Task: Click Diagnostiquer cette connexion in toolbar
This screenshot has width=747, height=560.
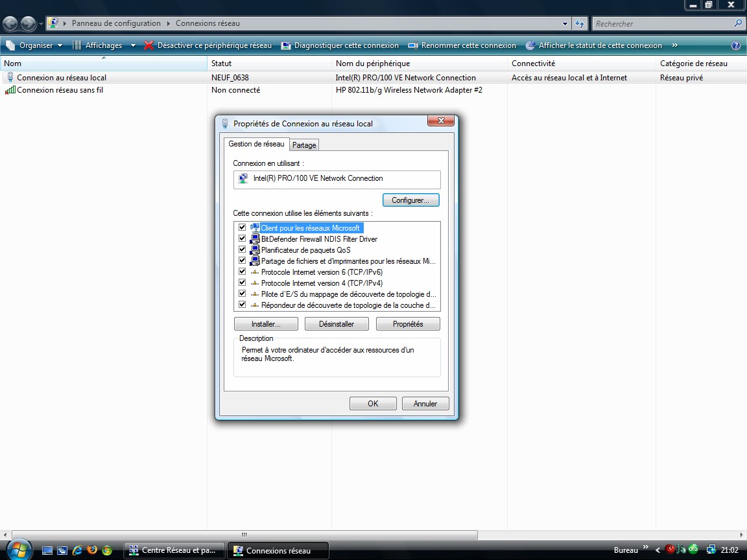Action: [340, 45]
